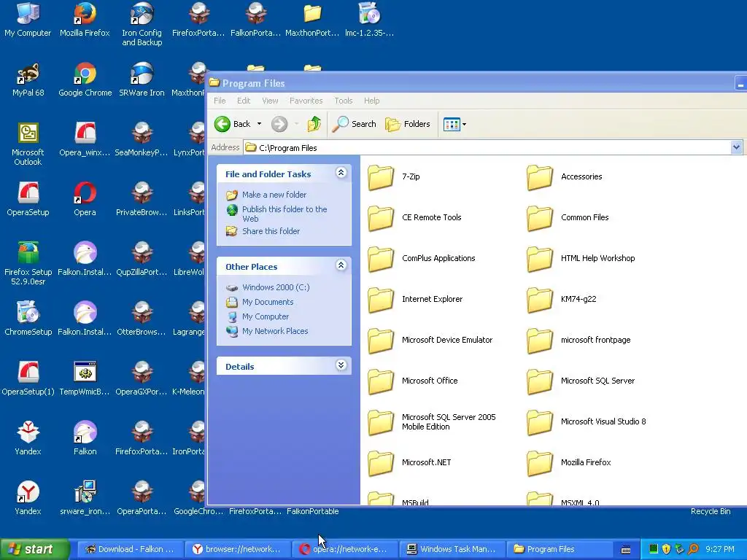The image size is (747, 560).
Task: Select the Mozilla Firefox folder in Program Files
Action: (x=569, y=462)
